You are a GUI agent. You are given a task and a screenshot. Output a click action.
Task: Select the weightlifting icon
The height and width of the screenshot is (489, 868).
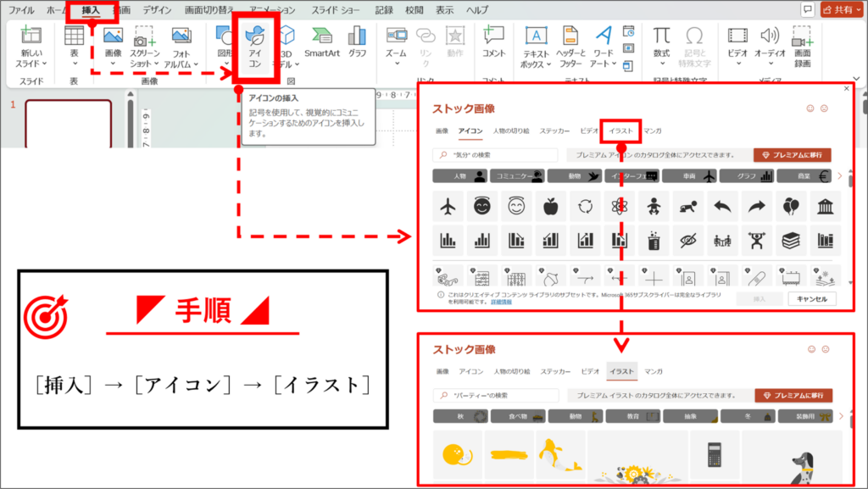[754, 239]
